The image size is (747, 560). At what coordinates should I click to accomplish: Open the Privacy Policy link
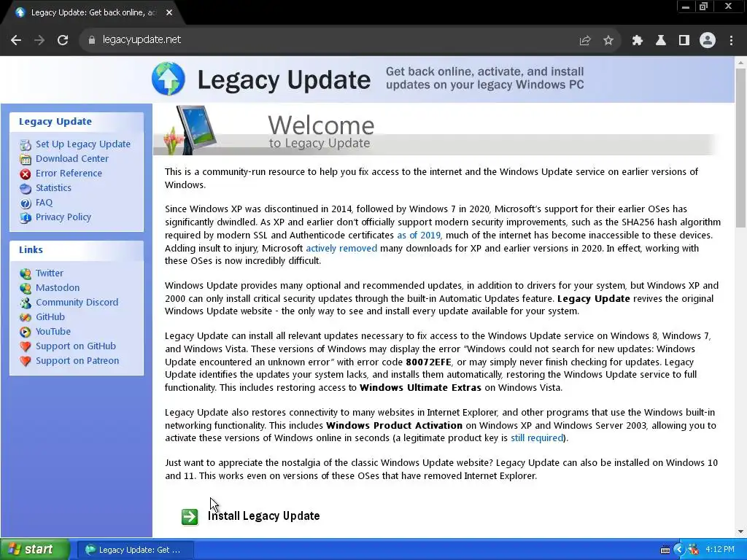(x=63, y=217)
